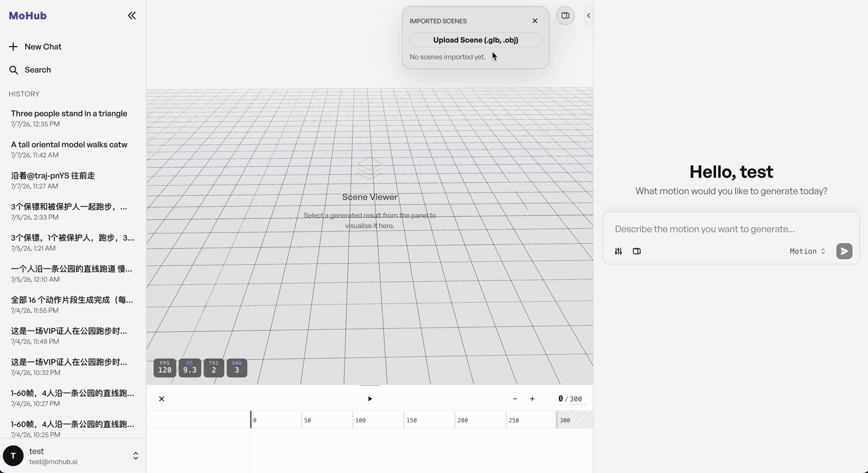Zoom out timeline with minus button
The width and height of the screenshot is (868, 473).
click(515, 399)
